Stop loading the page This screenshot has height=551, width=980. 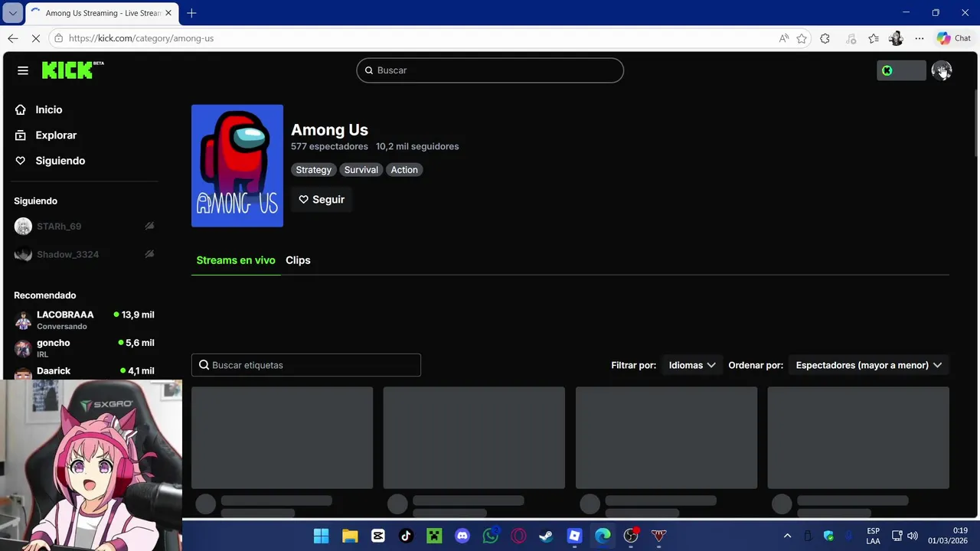[37, 38]
